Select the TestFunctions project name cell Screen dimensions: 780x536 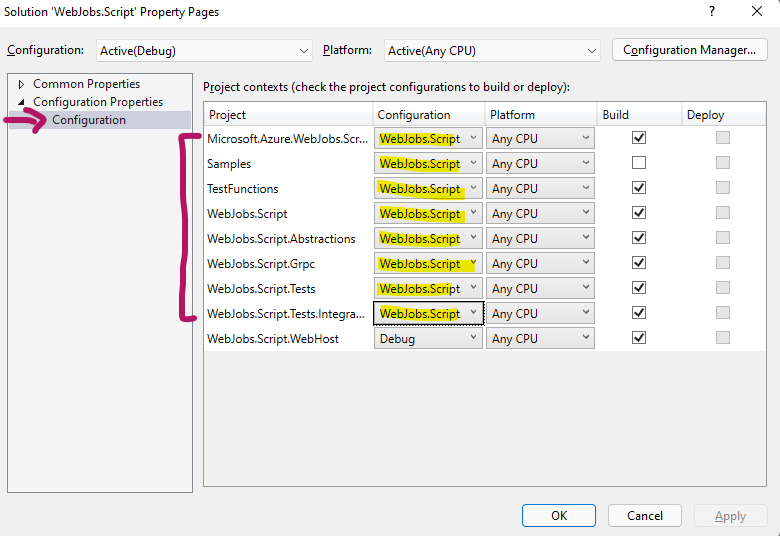[243, 189]
